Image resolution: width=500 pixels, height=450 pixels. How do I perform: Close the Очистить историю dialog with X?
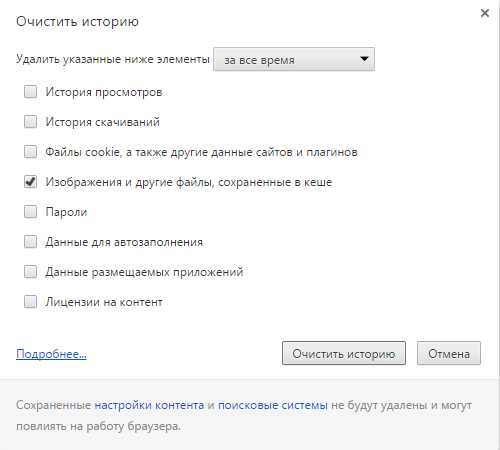pos(485,13)
